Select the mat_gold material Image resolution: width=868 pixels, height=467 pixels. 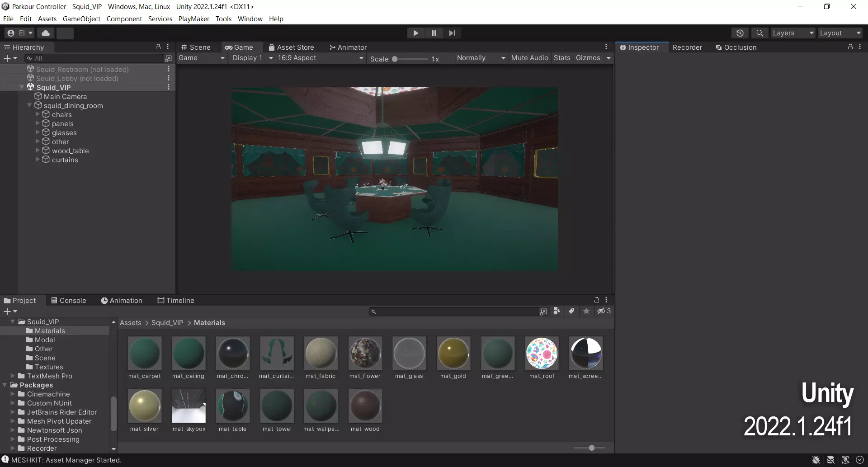(x=453, y=358)
